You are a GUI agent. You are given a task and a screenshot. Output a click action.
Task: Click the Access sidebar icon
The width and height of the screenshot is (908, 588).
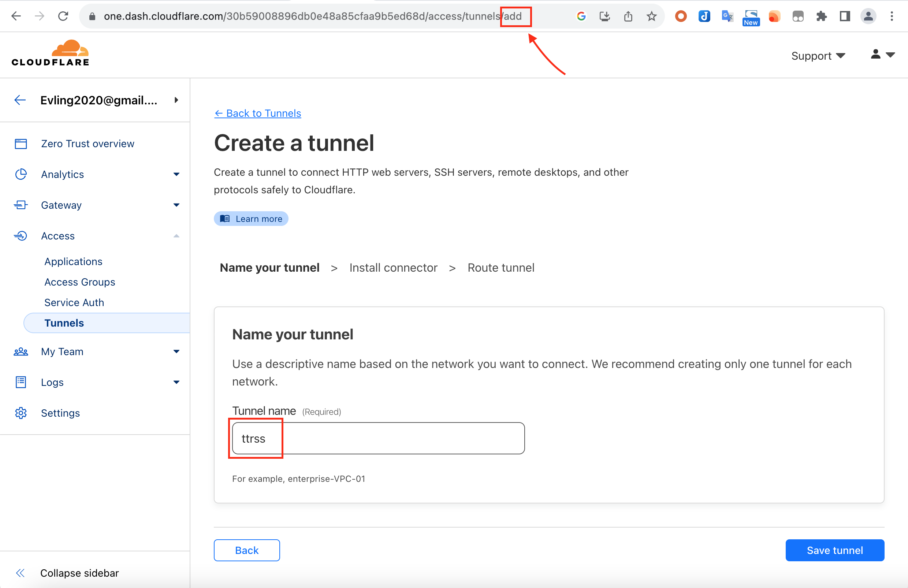click(21, 236)
